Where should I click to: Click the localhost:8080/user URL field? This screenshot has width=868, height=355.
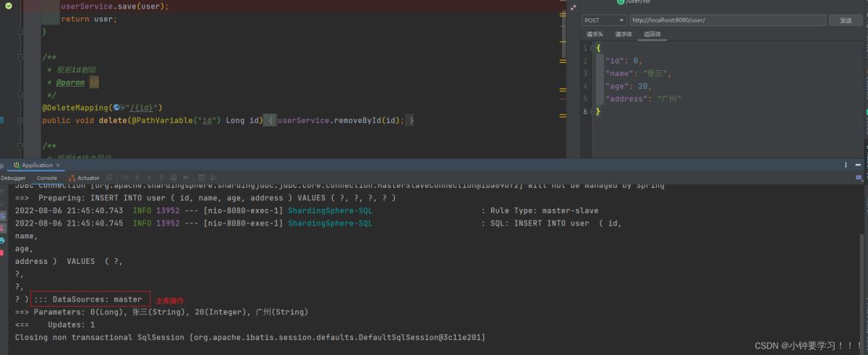[727, 20]
